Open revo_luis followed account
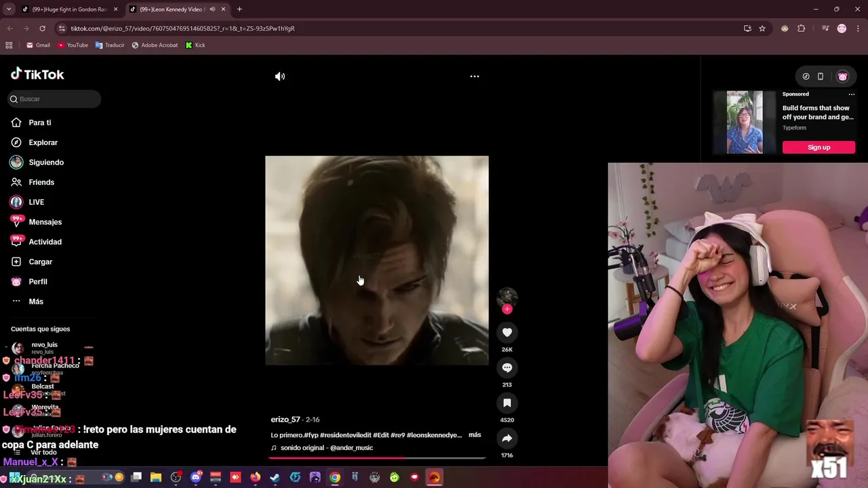This screenshot has width=868, height=488. 44,348
